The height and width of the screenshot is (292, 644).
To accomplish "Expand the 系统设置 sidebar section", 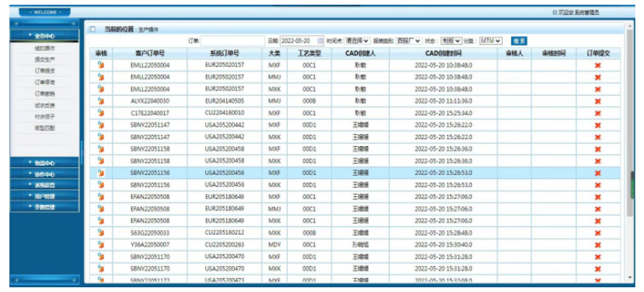I will point(45,184).
